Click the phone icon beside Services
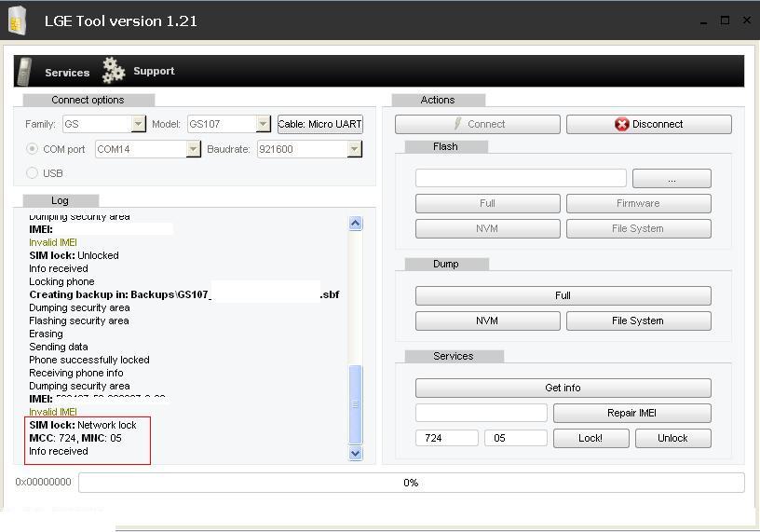Image resolution: width=760 pixels, height=532 pixels. click(x=24, y=72)
